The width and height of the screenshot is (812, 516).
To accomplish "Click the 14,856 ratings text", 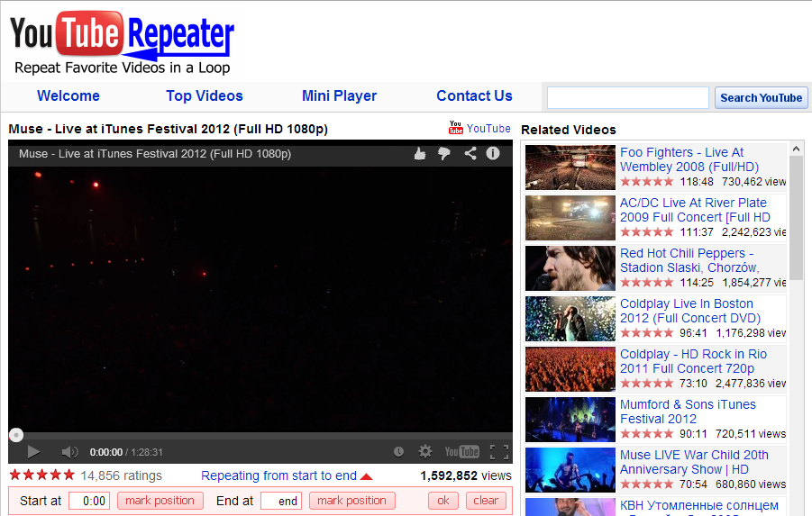I will (121, 475).
